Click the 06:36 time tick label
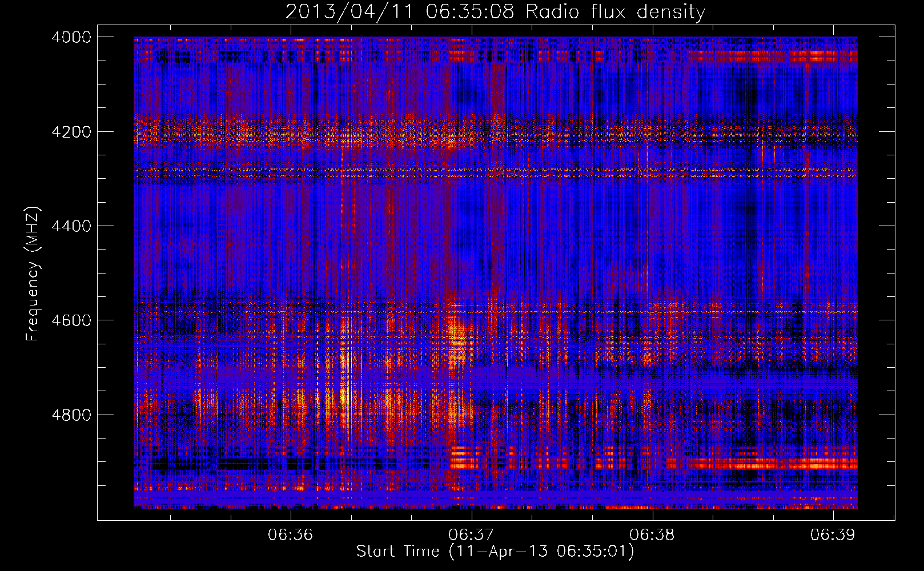Image resolution: width=924 pixels, height=571 pixels. 291,534
